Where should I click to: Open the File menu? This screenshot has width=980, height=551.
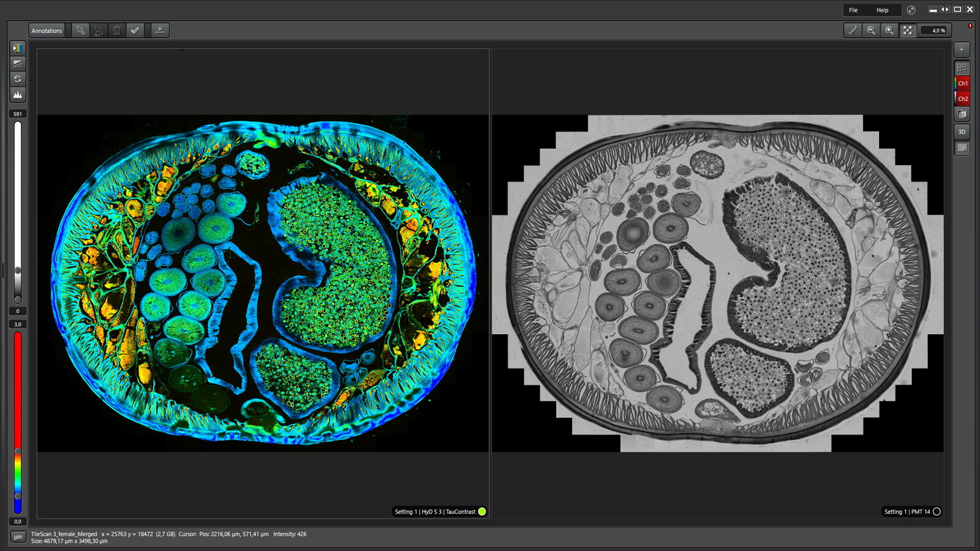click(853, 10)
